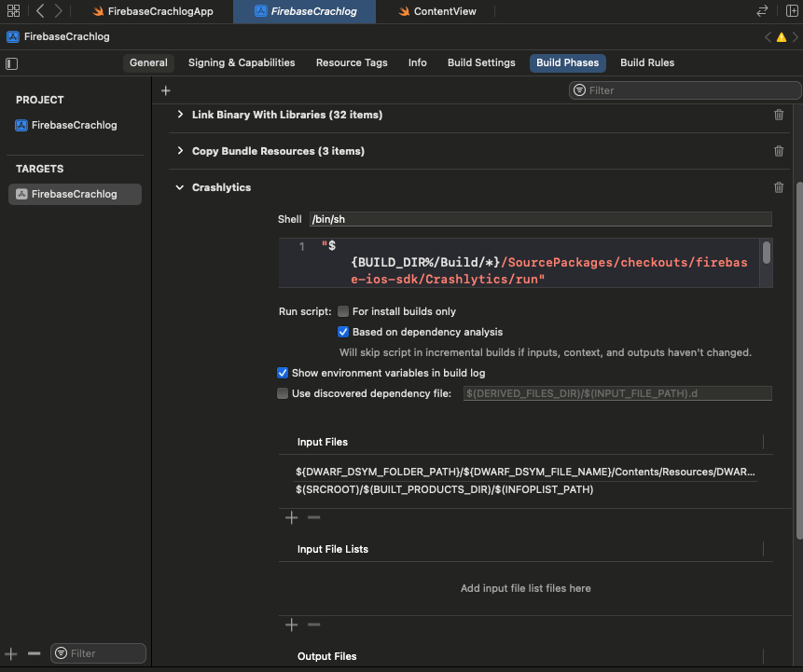Delete the Copy Bundle Resources phase

pyautogui.click(x=779, y=151)
